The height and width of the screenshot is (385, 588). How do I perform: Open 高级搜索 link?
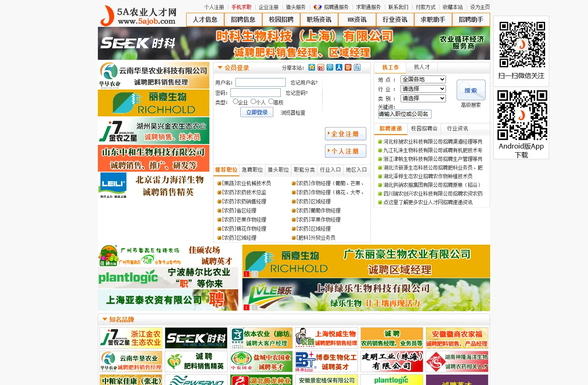[x=471, y=105]
